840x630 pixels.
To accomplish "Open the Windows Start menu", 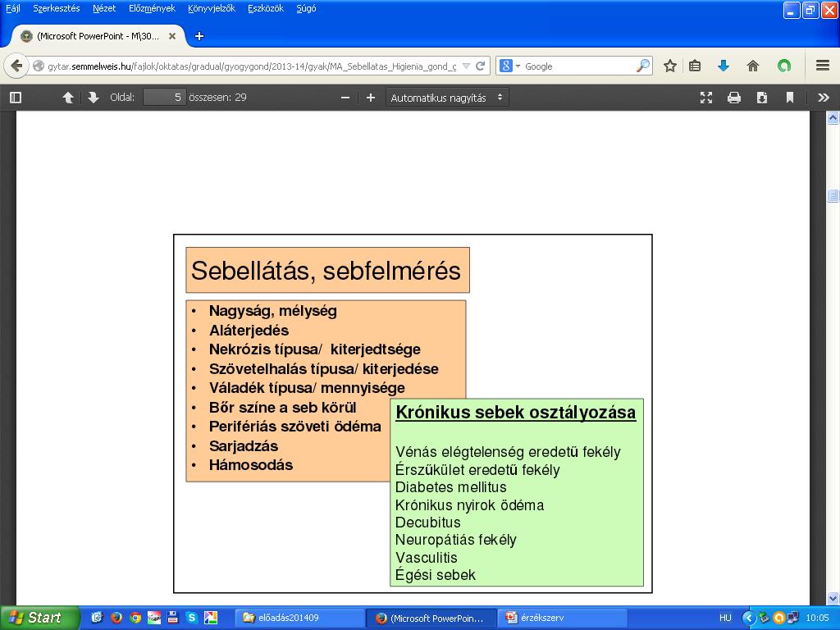I will pyautogui.click(x=39, y=618).
